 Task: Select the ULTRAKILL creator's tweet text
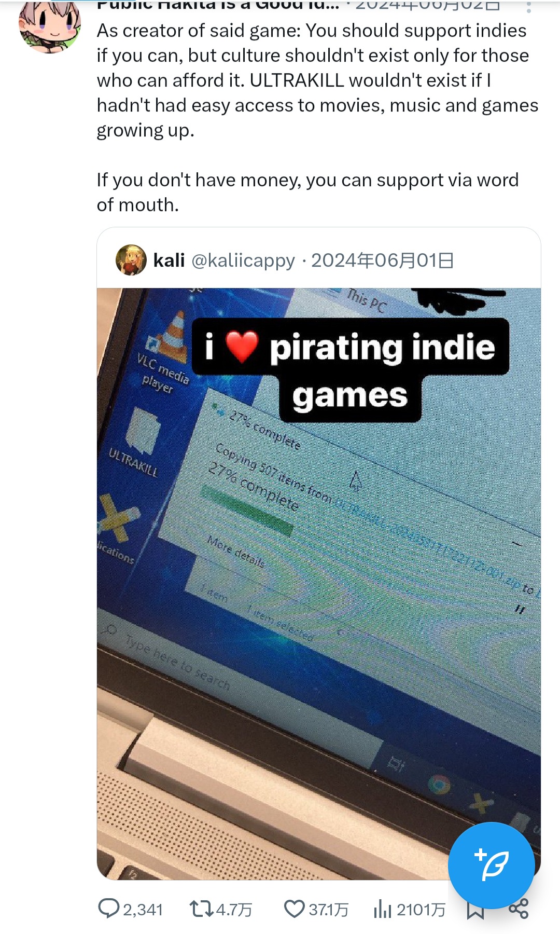317,117
